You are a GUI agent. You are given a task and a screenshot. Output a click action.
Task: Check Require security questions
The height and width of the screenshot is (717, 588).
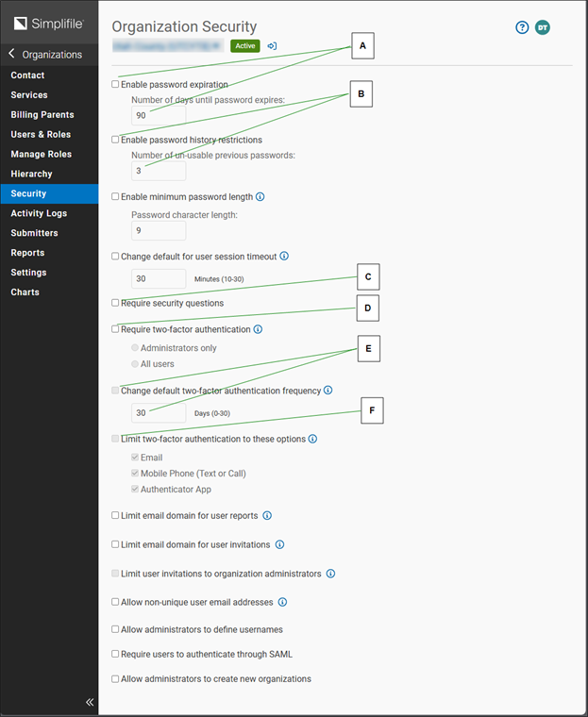point(115,303)
